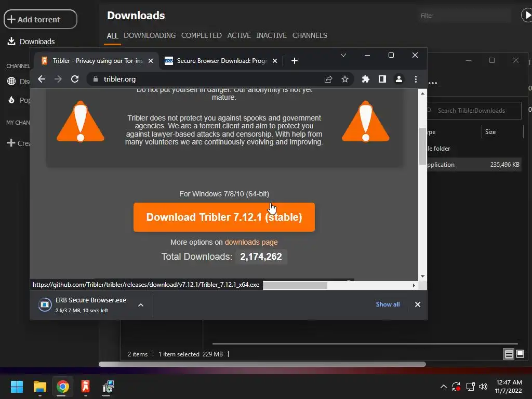Open the Windows Start menu
532x399 pixels.
pos(17,387)
